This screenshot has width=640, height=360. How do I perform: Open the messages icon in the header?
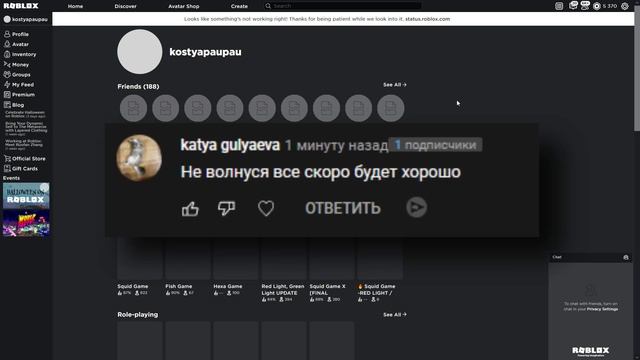click(573, 6)
